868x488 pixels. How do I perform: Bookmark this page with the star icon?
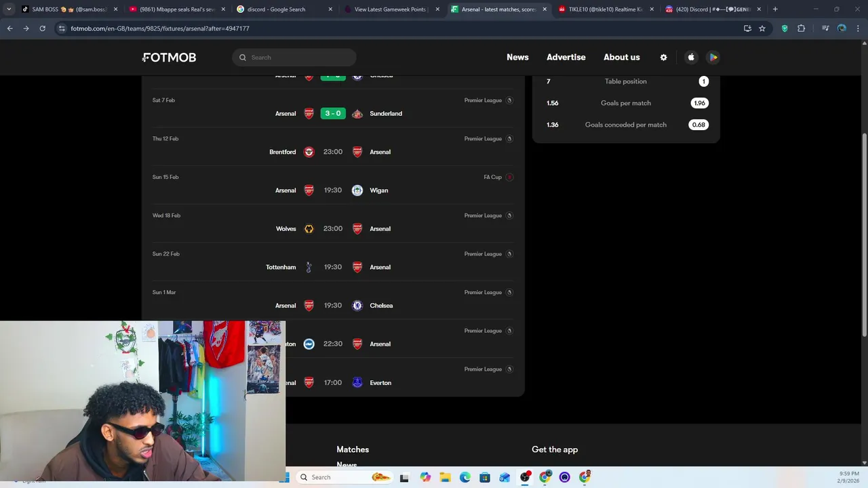[762, 28]
